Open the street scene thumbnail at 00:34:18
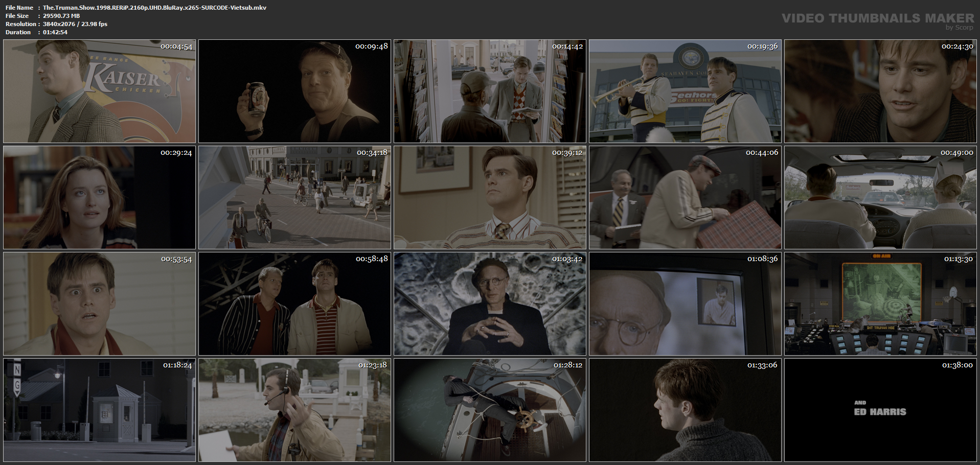980x465 pixels. click(294, 197)
